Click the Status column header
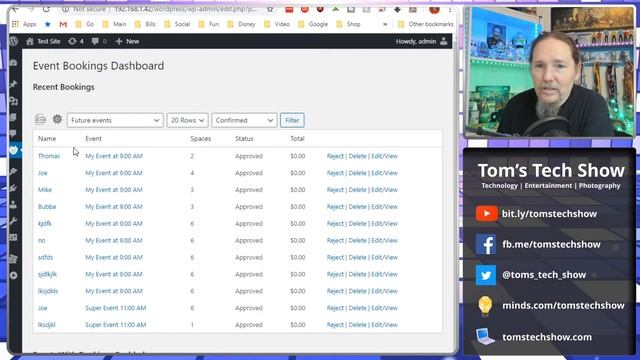This screenshot has height=360, width=640. 244,138
